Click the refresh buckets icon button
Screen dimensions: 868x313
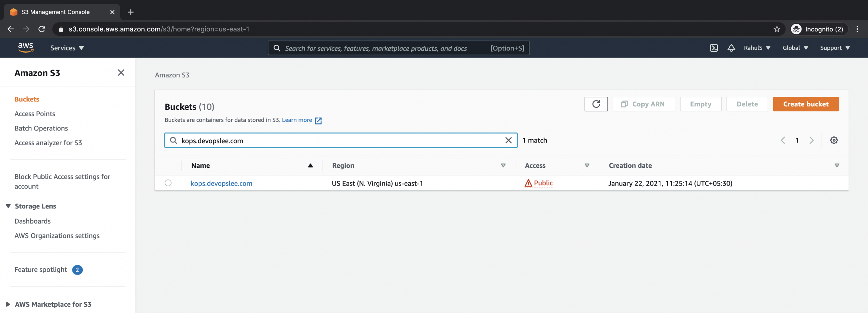(596, 104)
